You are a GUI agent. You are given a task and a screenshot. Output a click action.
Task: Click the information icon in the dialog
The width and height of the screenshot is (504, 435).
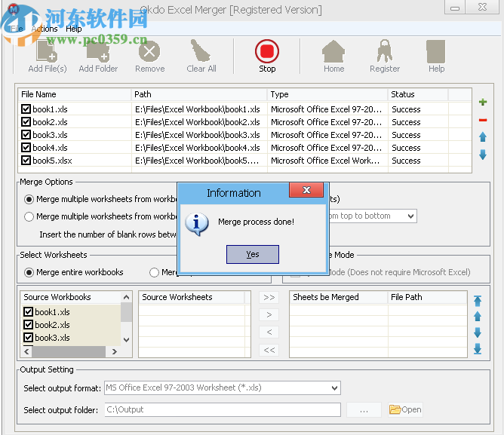(x=197, y=224)
